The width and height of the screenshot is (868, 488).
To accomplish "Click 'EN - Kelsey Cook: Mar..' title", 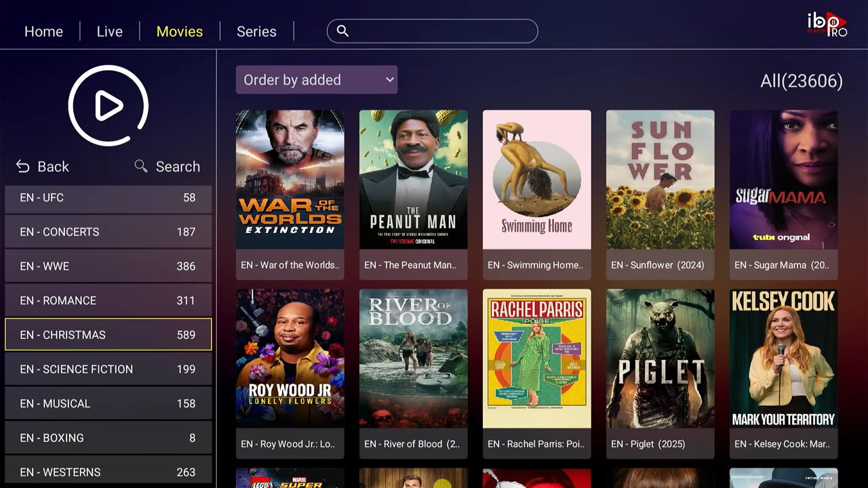I will [x=782, y=444].
